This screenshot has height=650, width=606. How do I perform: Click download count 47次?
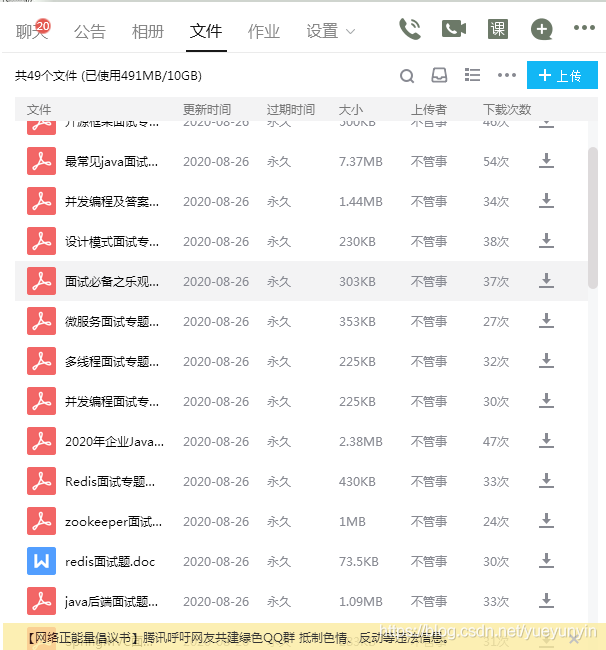tap(496, 441)
